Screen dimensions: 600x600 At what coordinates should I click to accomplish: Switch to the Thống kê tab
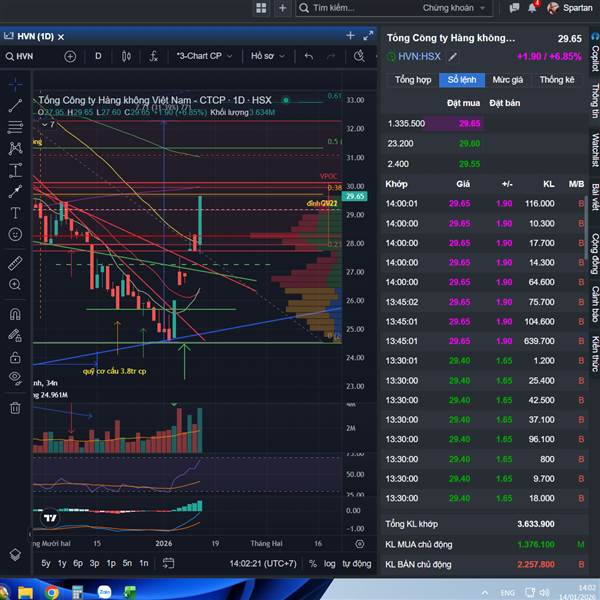[557, 80]
